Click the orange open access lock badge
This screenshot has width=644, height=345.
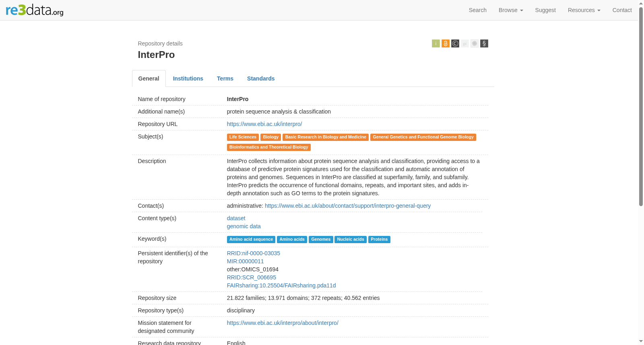[445, 43]
